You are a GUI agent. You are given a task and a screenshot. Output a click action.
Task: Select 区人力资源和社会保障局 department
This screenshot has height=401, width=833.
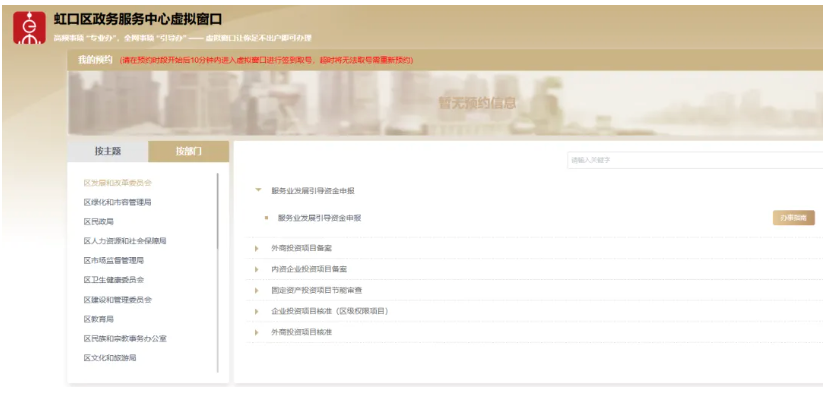point(125,241)
